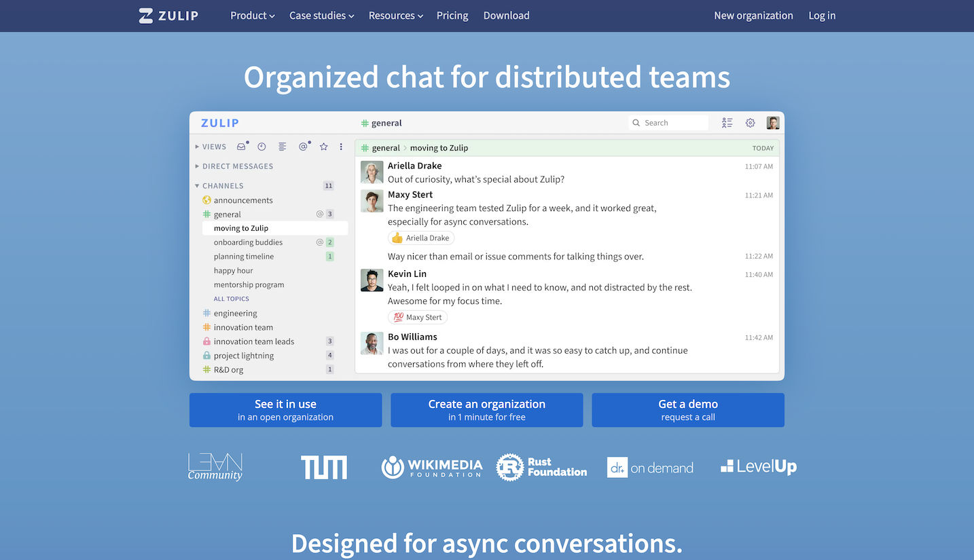The image size is (974, 560).
Task: Click the 100 reaction by Maxy Stert
Action: pos(418,317)
